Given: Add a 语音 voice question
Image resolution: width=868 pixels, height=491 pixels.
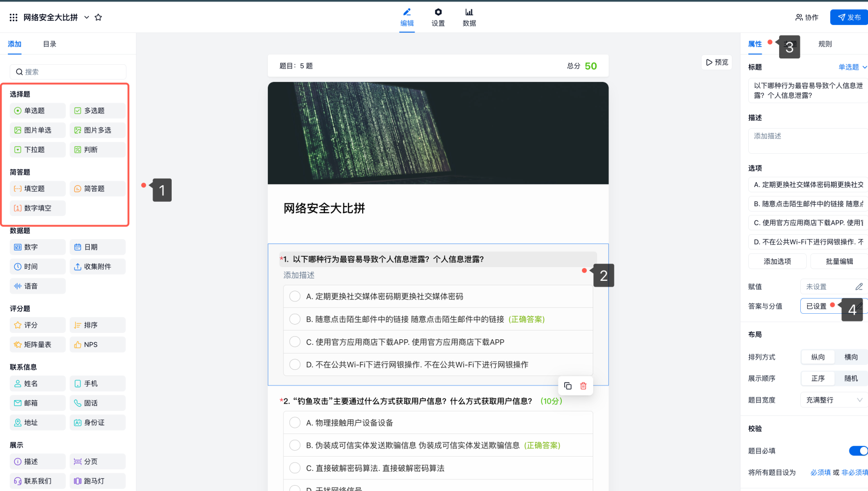Looking at the screenshot, I should [37, 286].
